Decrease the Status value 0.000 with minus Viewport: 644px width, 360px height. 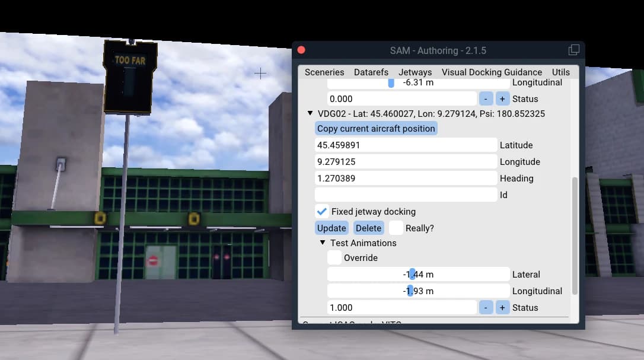[486, 98]
